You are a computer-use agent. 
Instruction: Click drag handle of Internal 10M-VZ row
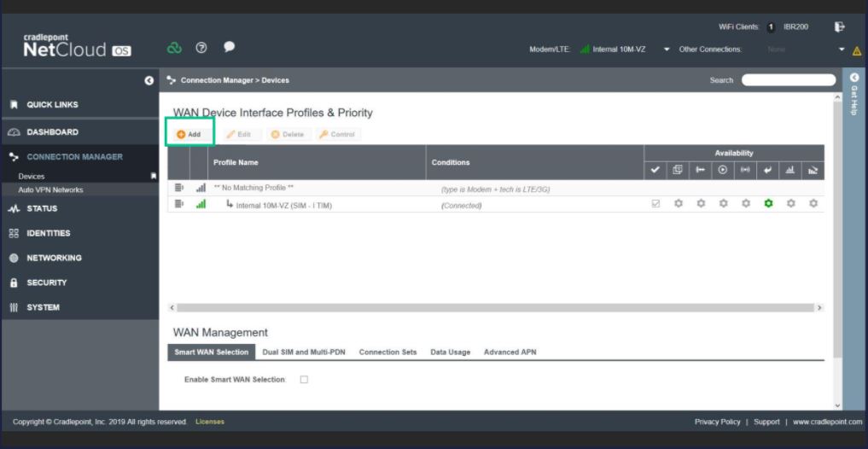(178, 204)
